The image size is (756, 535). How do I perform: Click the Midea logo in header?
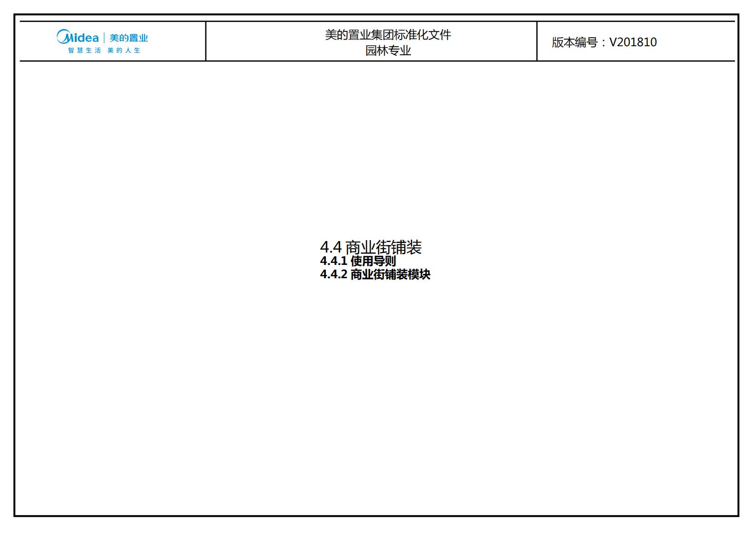78,37
